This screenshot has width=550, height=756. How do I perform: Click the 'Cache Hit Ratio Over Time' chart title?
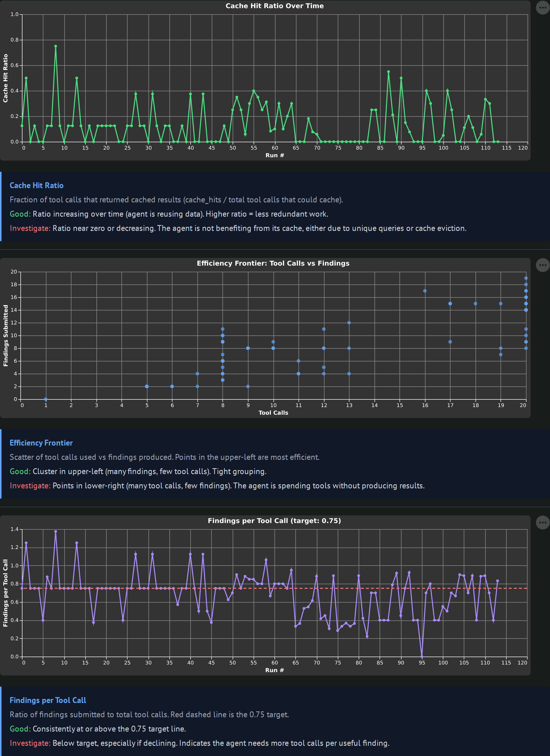point(274,6)
